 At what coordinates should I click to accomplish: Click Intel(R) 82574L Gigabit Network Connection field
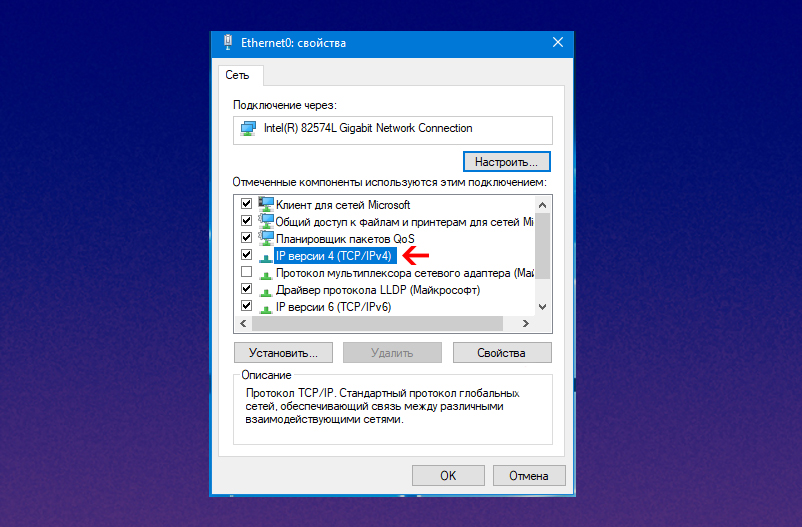click(x=393, y=130)
